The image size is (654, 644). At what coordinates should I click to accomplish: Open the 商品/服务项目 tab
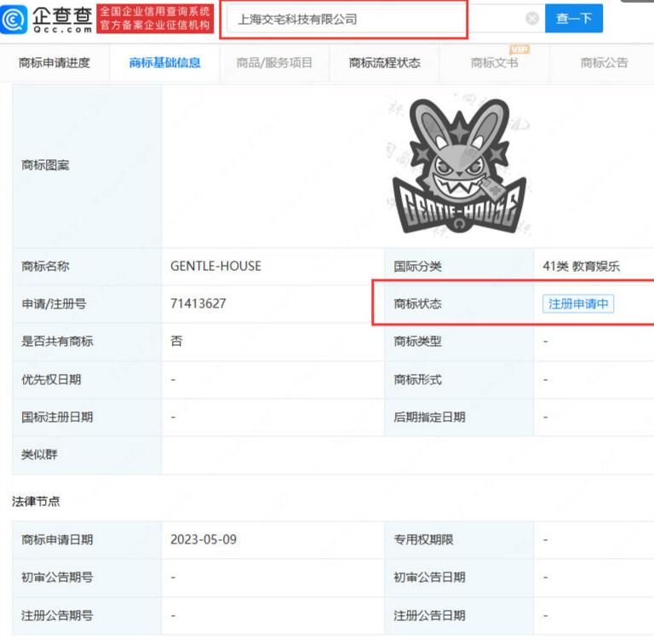click(274, 63)
